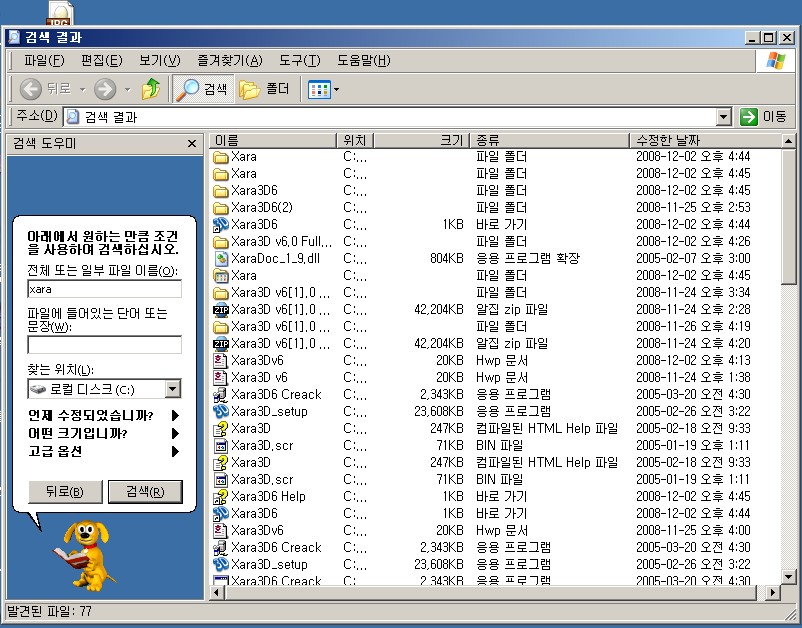The width and height of the screenshot is (802, 628).
Task: Click the date 2005-02-07 오후 3:00
Action: [x=693, y=259]
